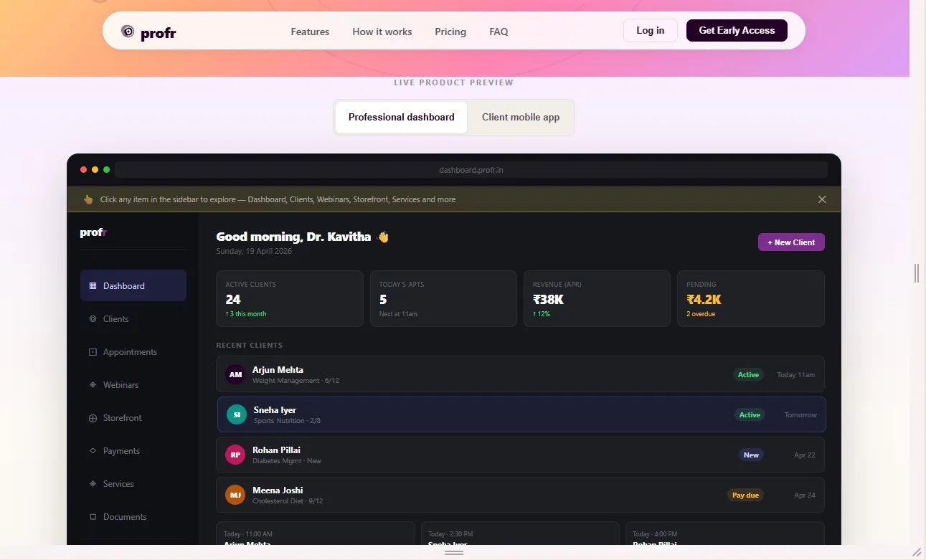Viewport: 926px width, 560px height.
Task: Click the AM avatar for Arjun Mehta
Action: [235, 374]
